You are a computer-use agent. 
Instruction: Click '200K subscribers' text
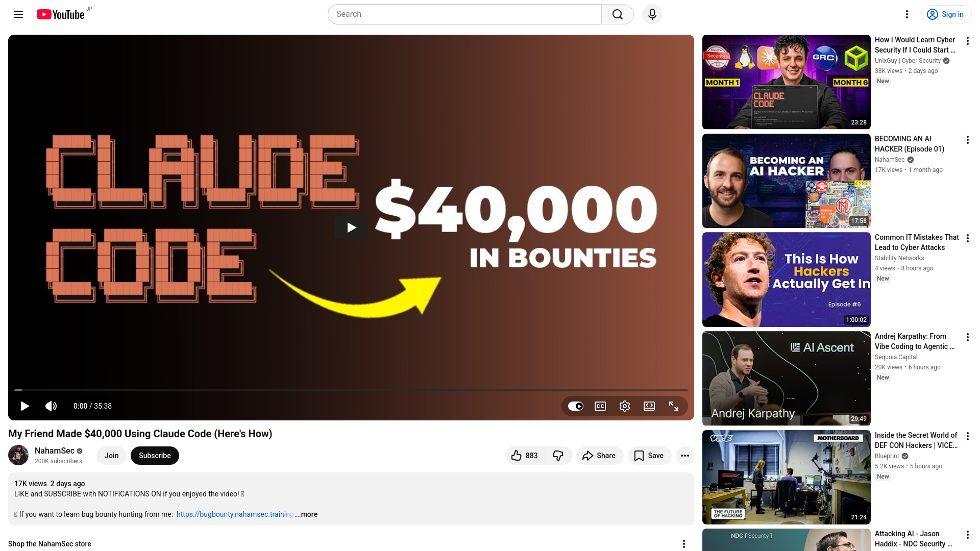58,461
